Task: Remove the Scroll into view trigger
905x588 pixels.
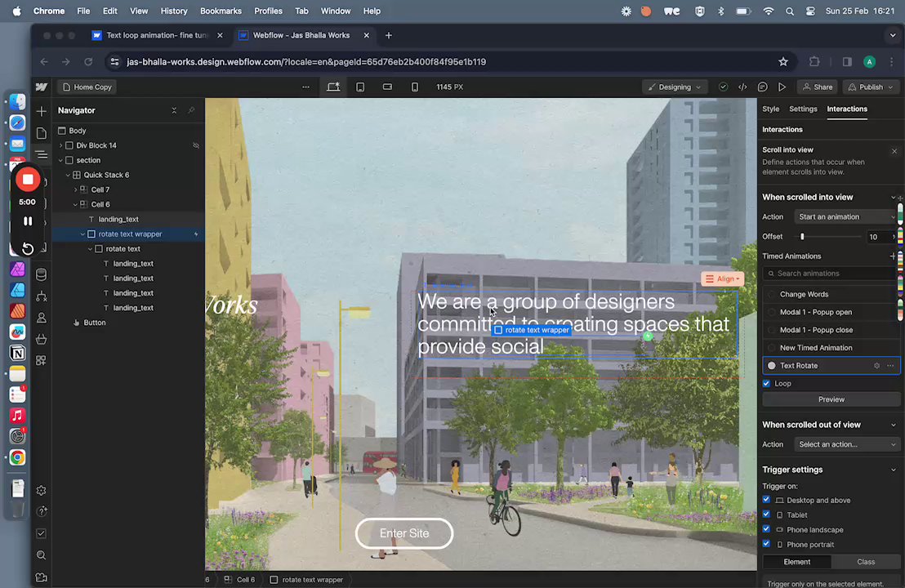Action: (894, 151)
